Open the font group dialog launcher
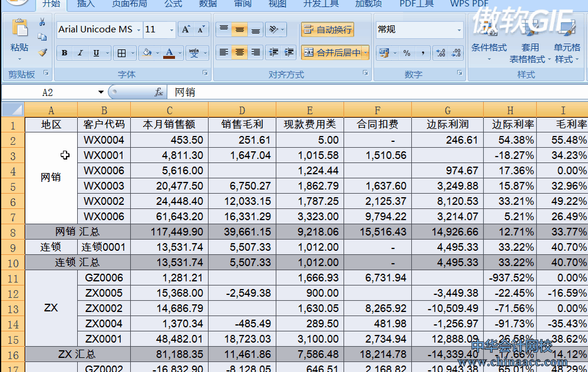 [x=205, y=72]
